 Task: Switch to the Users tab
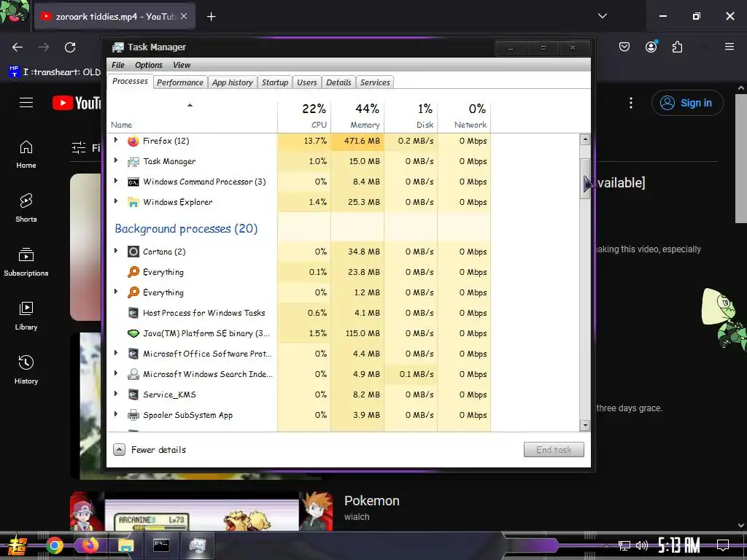click(x=307, y=82)
